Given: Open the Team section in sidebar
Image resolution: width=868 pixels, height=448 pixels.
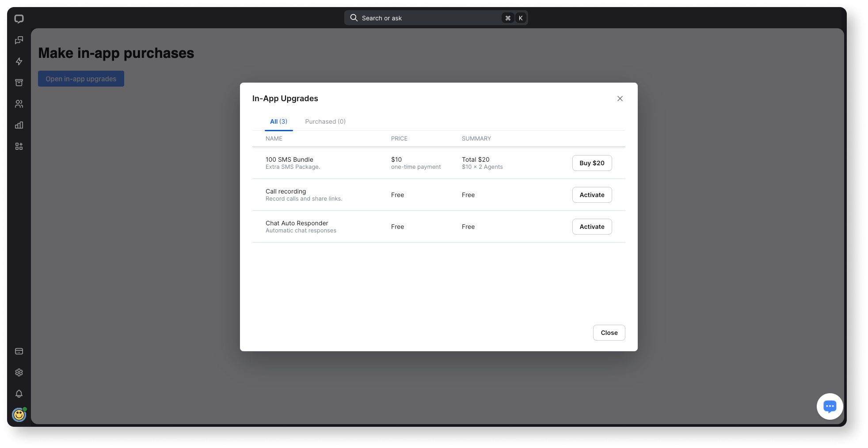Looking at the screenshot, I should [x=19, y=103].
